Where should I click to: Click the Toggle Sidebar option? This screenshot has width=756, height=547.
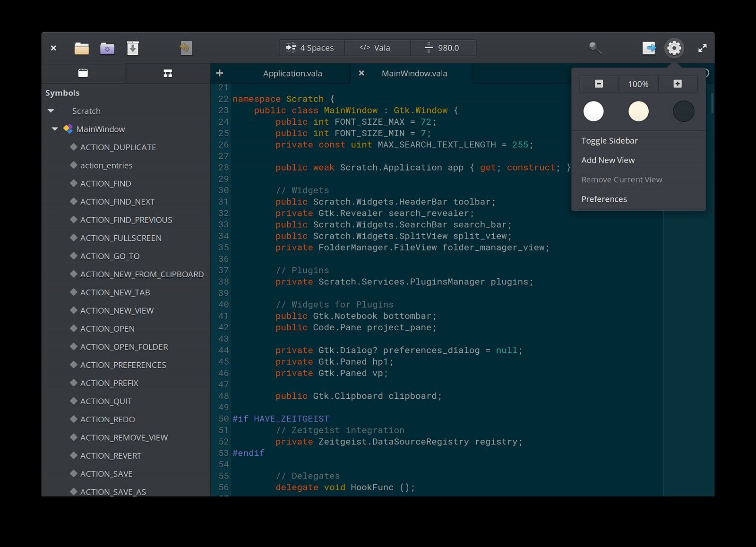[610, 140]
